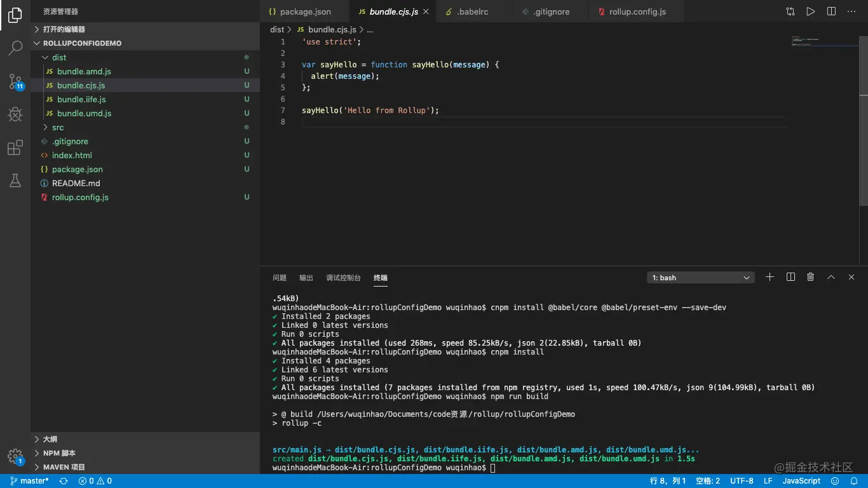The image size is (868, 488).
Task: Expand the NPM 脚本 section
Action: click(x=59, y=453)
